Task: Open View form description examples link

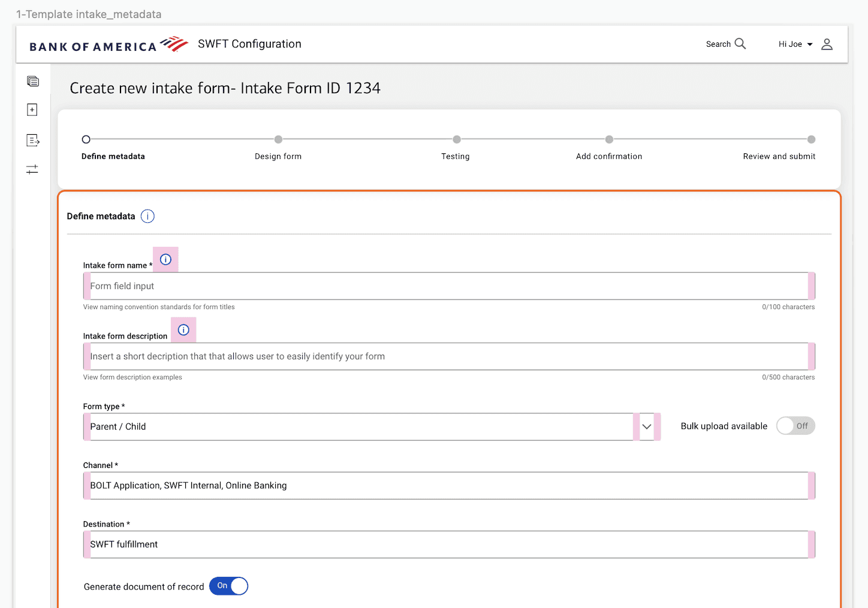Action: (132, 377)
